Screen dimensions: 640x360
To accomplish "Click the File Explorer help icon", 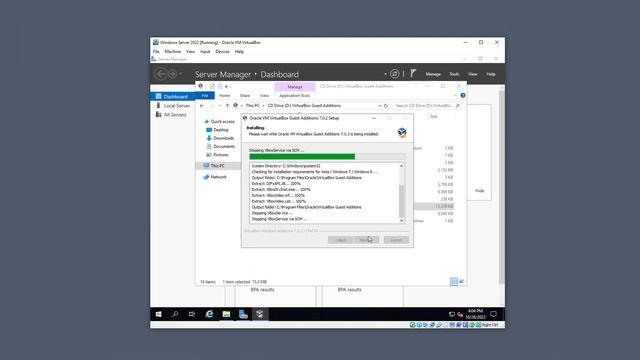I will 463,96.
